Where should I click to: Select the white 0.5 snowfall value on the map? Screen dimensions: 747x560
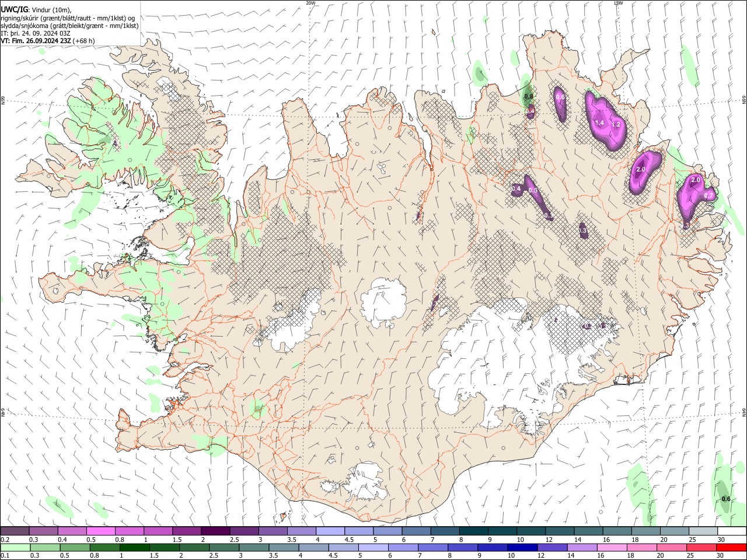click(533, 191)
